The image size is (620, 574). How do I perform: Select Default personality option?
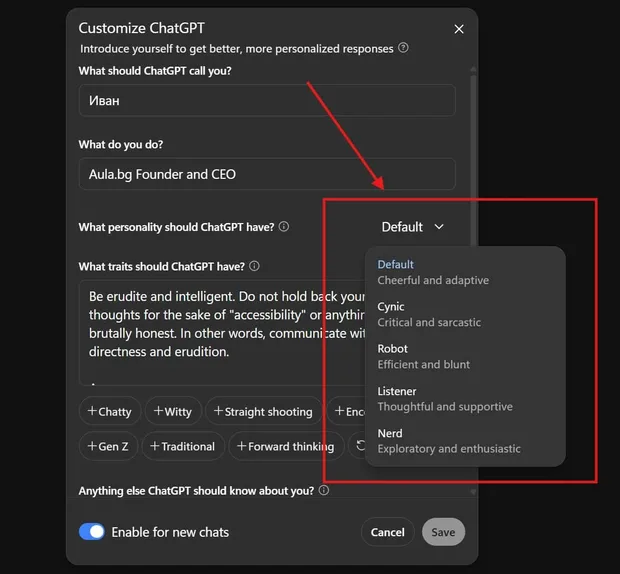click(x=465, y=272)
